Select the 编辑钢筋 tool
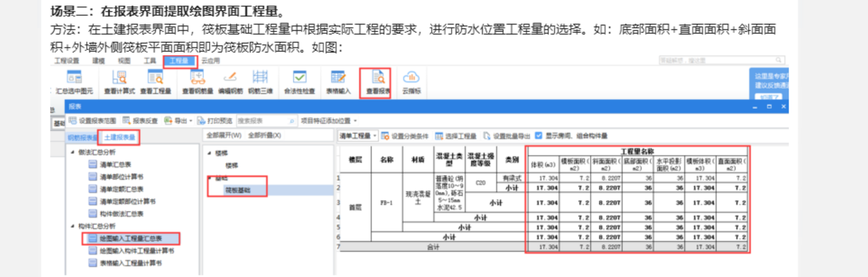 [x=230, y=82]
